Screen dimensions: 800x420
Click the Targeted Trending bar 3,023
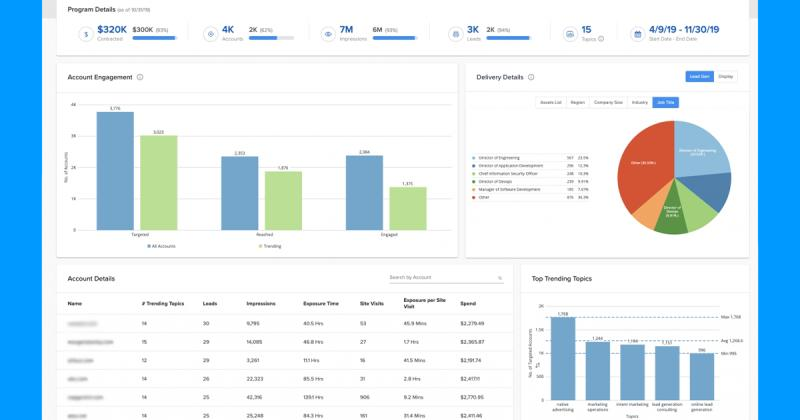coord(159,183)
